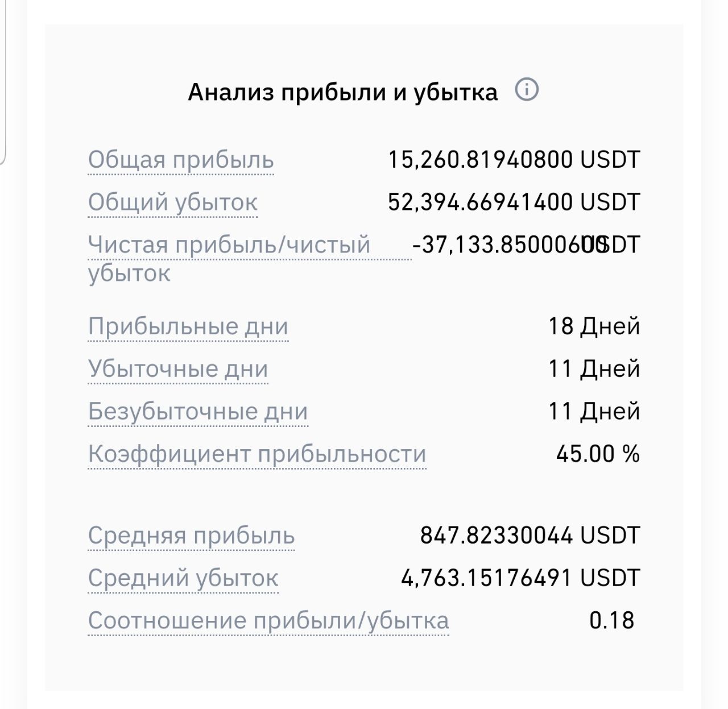Click the Безубыточные дни label
728x709 pixels.
pos(198,411)
